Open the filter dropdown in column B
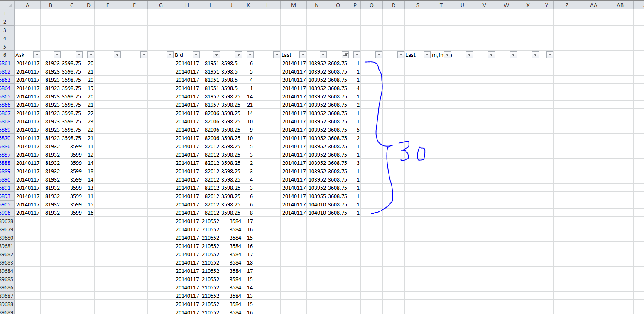Viewport: 644px width, 314px height. coord(57,55)
